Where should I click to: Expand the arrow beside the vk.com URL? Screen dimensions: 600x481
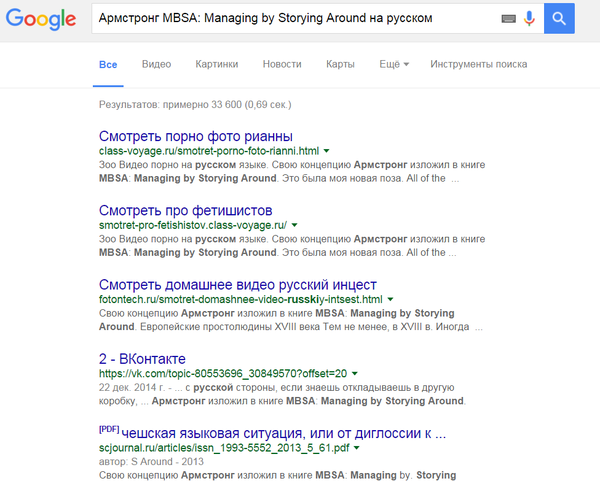[355, 374]
